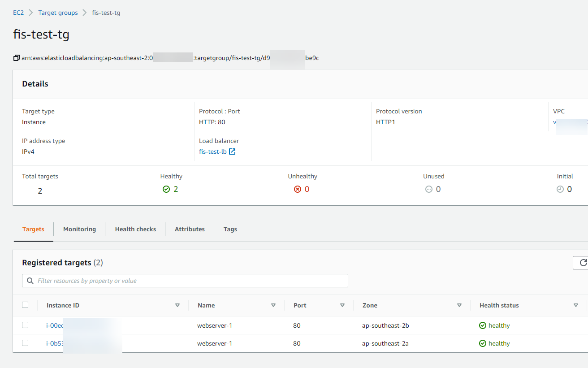This screenshot has height=368, width=588.
Task: Open the fis-test-lb load balancer link
Action: coord(212,152)
